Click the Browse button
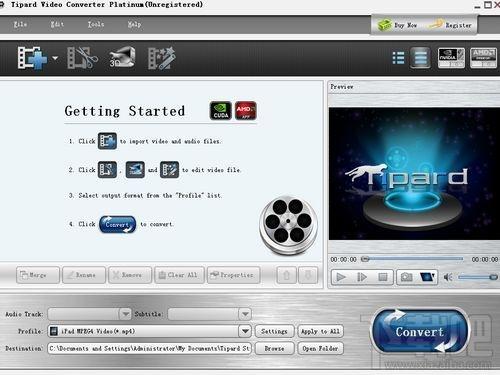This screenshot has height=375, width=500. pyautogui.click(x=274, y=348)
